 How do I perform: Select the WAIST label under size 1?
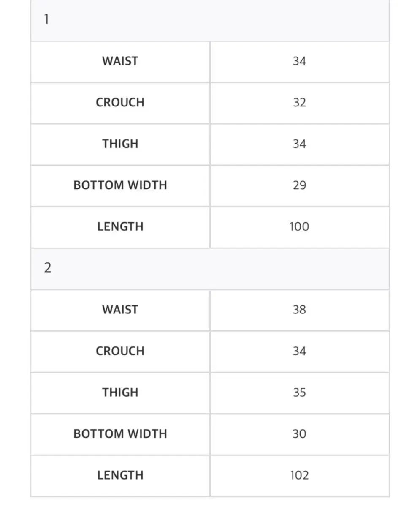pyautogui.click(x=120, y=61)
